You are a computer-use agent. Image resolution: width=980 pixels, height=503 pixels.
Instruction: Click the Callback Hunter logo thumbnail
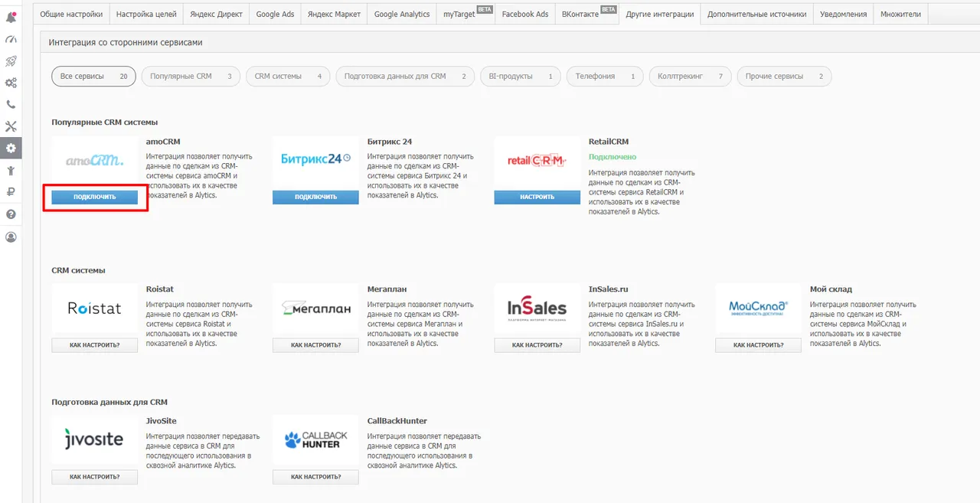315,440
